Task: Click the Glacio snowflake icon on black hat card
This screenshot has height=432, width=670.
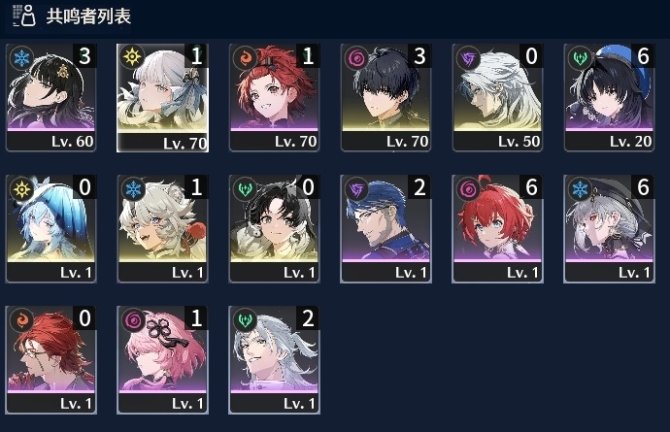Action: click(x=580, y=189)
